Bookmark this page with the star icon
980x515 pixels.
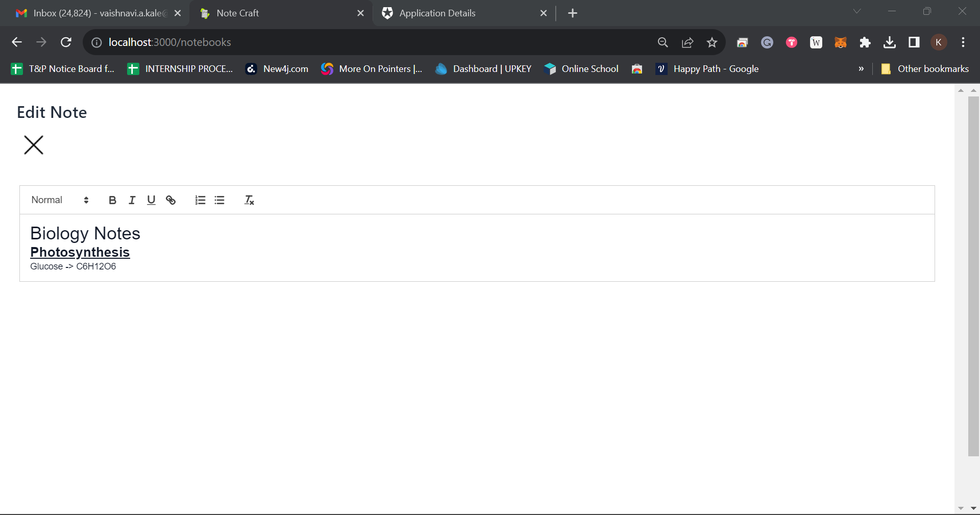point(712,42)
